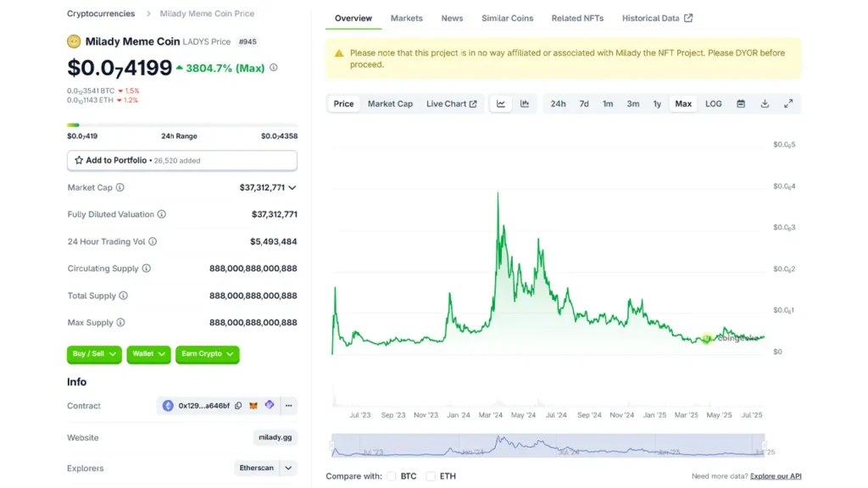The image size is (868, 488).
Task: Open the Live Chart link
Action: pos(451,103)
